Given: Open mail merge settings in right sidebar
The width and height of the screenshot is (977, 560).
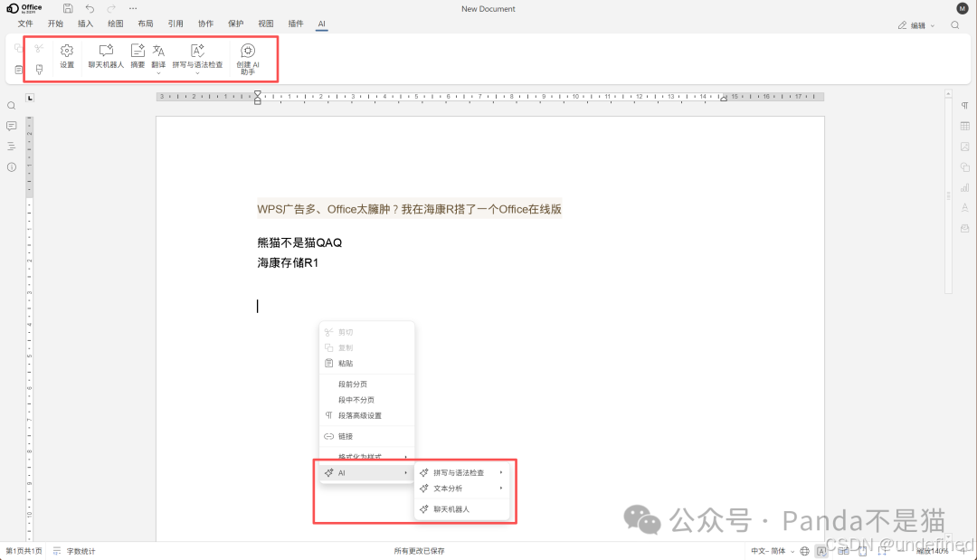Looking at the screenshot, I should pyautogui.click(x=964, y=228).
